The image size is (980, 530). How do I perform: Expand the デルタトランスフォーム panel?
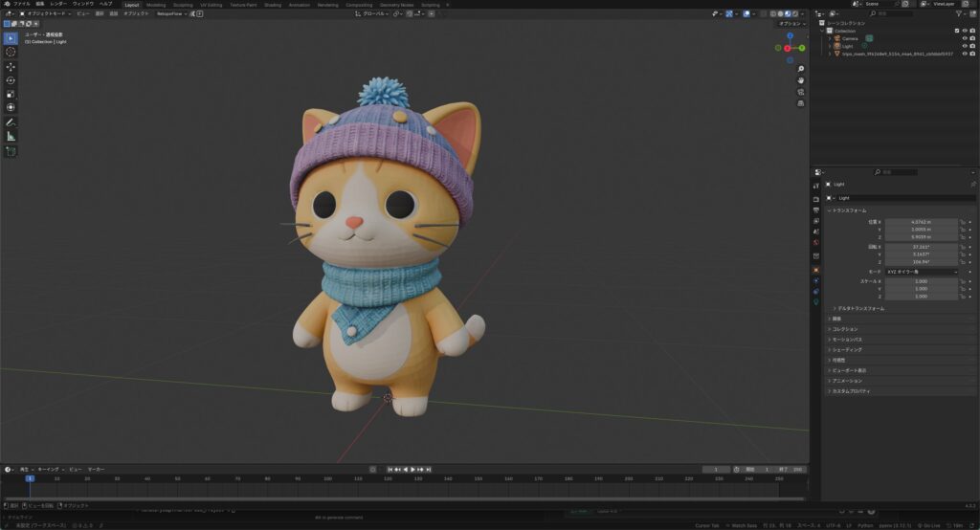[x=860, y=308]
